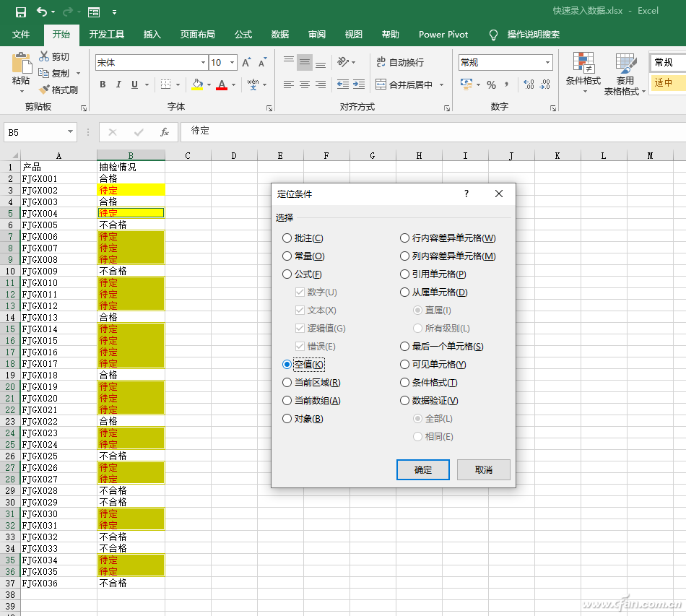Click the formula bar input showing 待定
686x616 pixels.
point(433,131)
